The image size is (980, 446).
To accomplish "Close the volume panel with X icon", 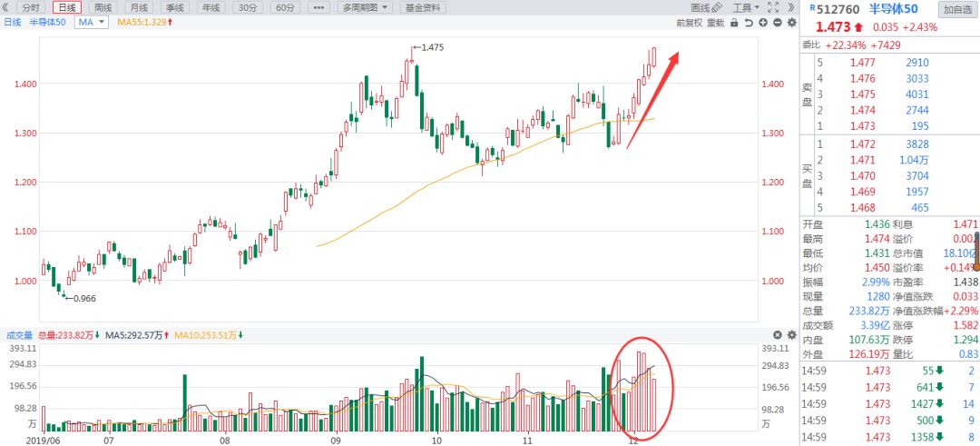I will [x=778, y=335].
